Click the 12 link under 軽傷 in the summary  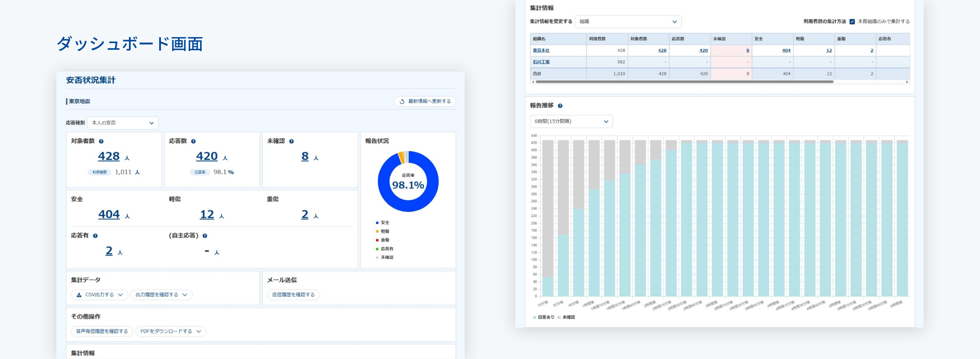(207, 215)
